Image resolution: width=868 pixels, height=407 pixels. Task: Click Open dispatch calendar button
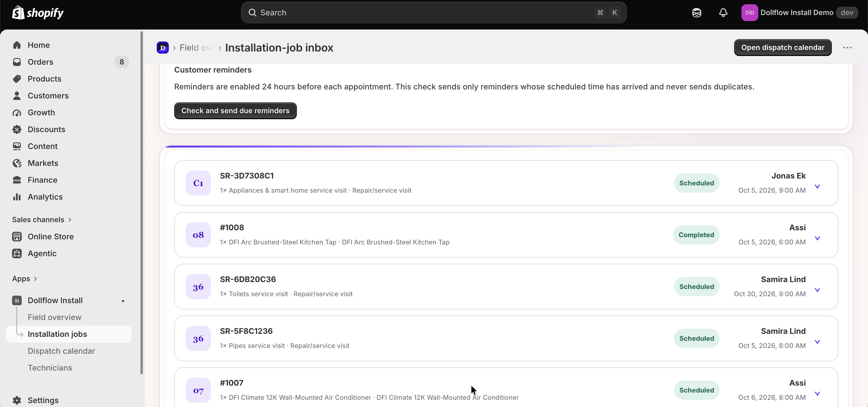(783, 48)
